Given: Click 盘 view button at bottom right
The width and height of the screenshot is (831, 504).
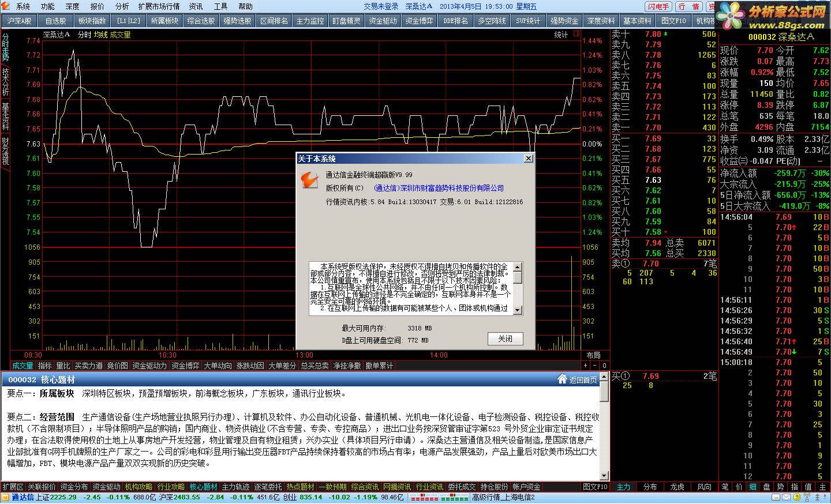Looking at the screenshot, I should 766,487.
